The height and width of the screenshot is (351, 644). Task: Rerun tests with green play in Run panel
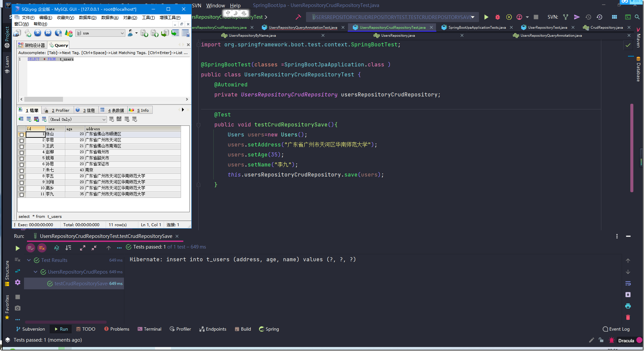point(18,248)
